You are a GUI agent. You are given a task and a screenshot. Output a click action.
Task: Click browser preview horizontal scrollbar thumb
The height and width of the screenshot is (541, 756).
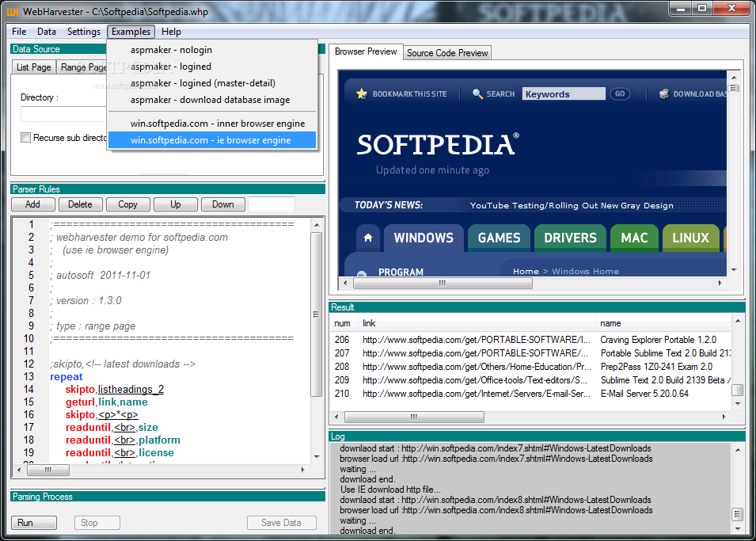(443, 284)
